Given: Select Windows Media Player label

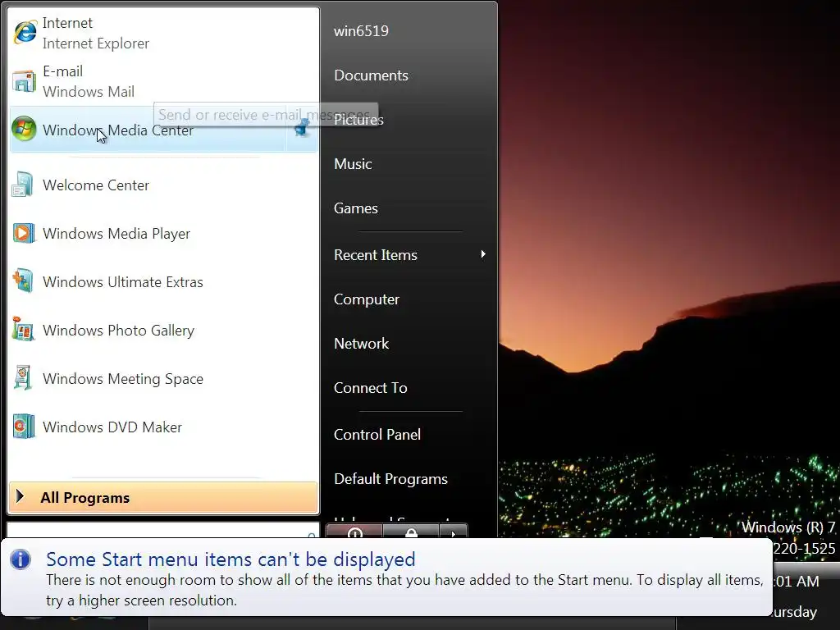Looking at the screenshot, I should pos(116,234).
